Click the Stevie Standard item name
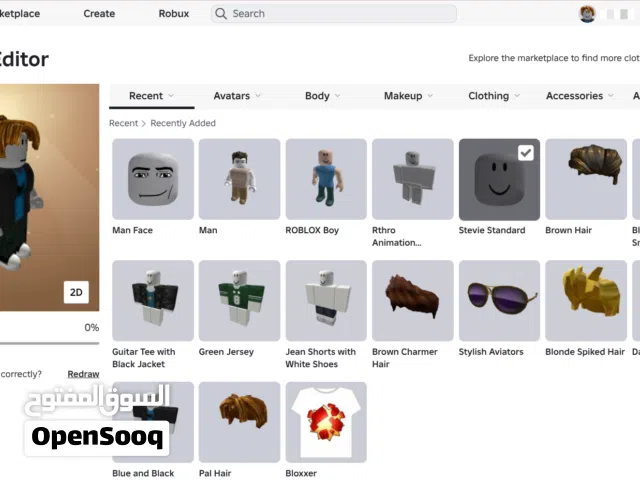640x480 pixels. pos(492,230)
